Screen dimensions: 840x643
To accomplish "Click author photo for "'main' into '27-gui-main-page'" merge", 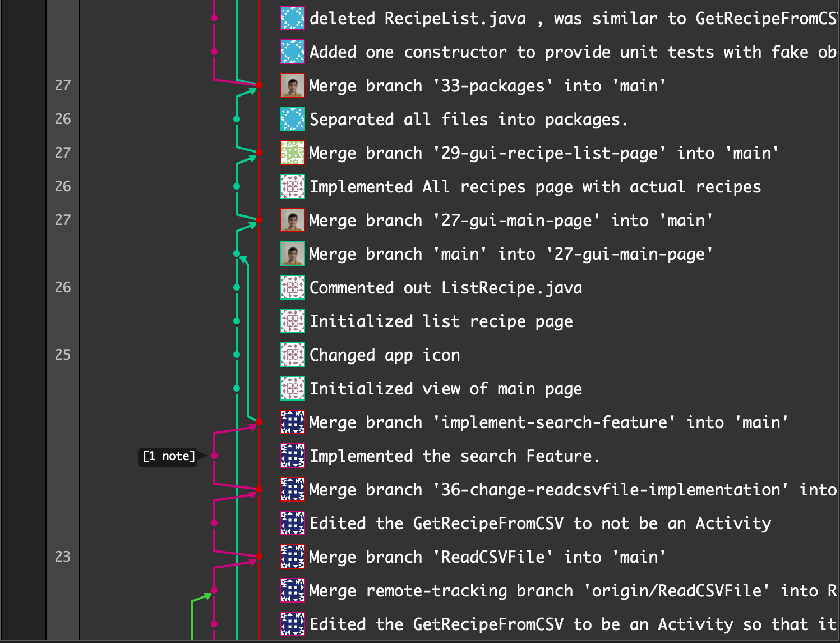I will pos(293,254).
